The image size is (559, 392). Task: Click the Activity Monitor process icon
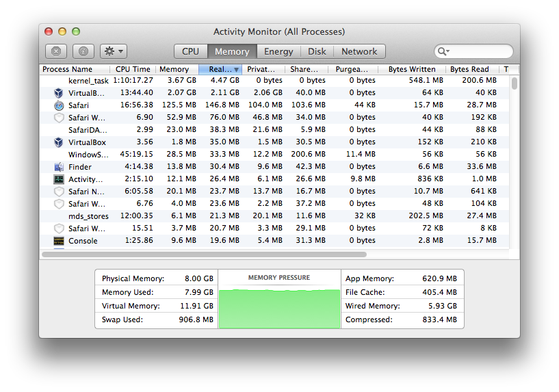point(59,179)
